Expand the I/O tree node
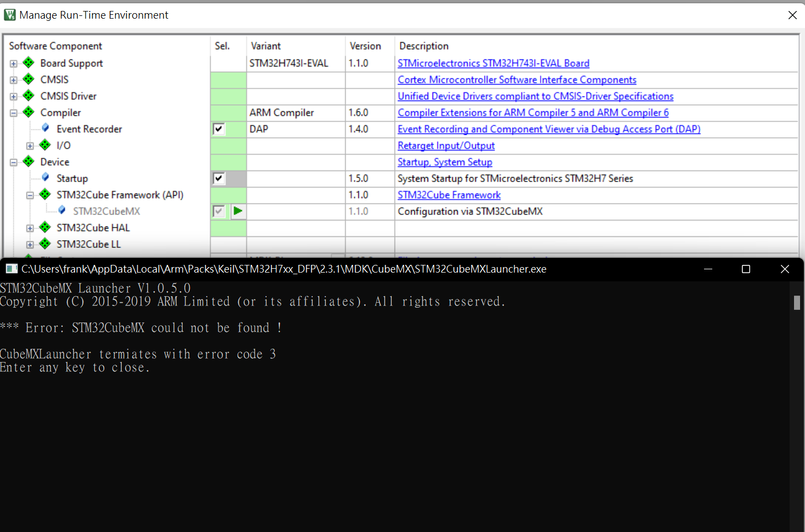Image resolution: width=805 pixels, height=532 pixels. [30, 146]
